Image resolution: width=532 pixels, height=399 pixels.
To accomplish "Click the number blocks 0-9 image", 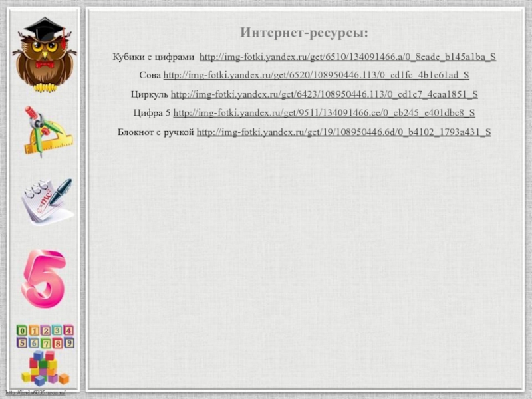I will point(45,336).
